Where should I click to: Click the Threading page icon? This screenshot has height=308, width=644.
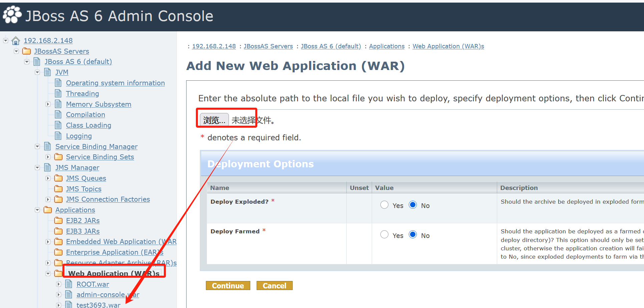tap(58, 93)
